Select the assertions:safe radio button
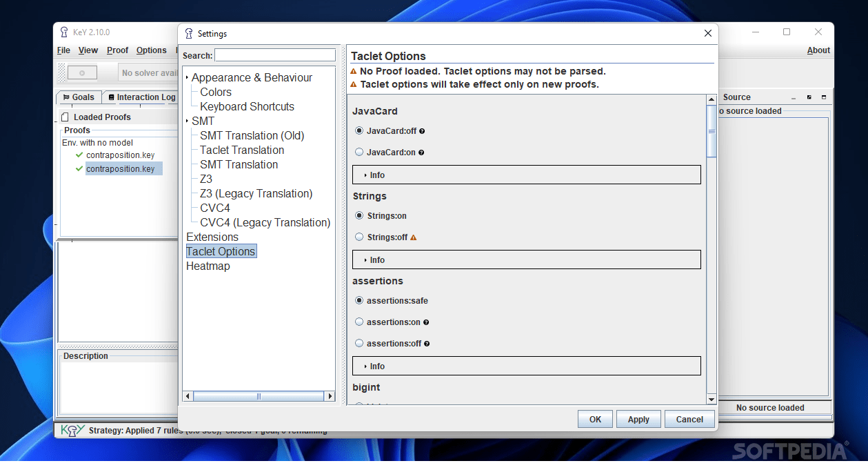The image size is (868, 470). [359, 300]
